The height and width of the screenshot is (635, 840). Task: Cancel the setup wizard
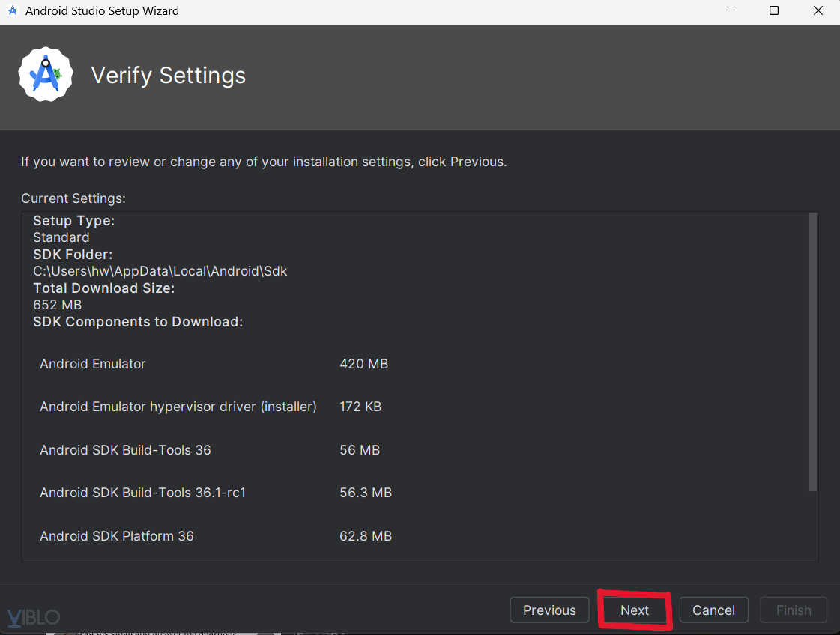(713, 610)
